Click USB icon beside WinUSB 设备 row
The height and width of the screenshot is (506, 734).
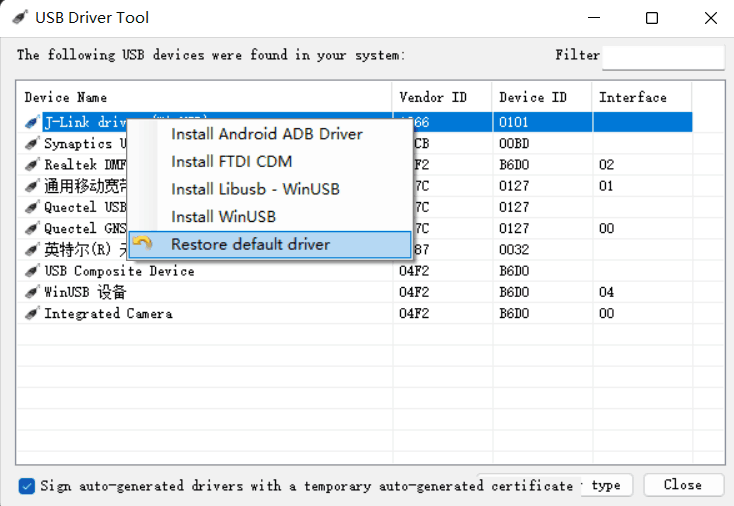point(32,293)
